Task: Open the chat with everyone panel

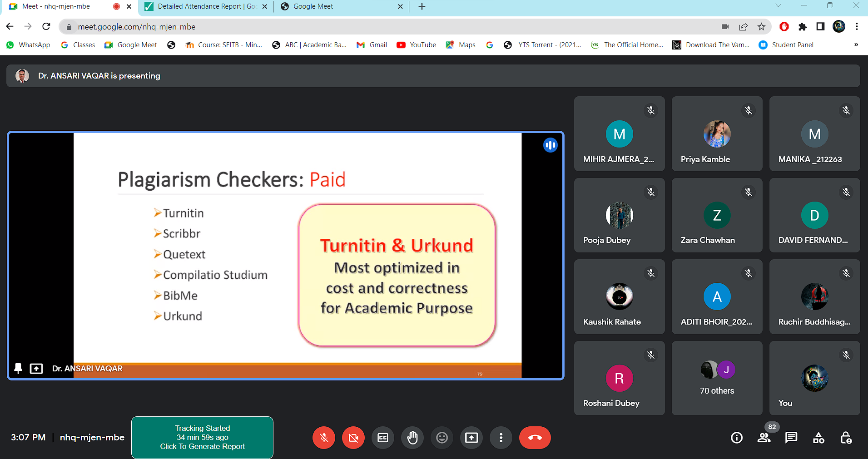Action: pos(791,438)
